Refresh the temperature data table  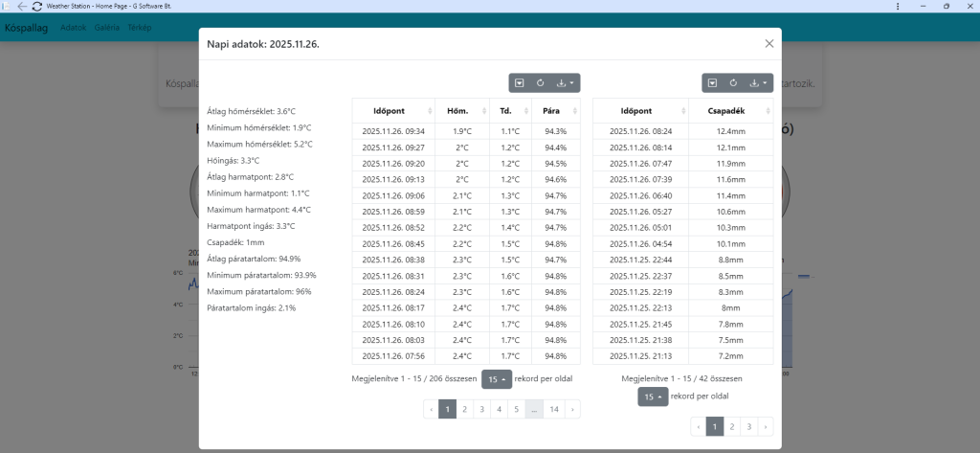540,83
